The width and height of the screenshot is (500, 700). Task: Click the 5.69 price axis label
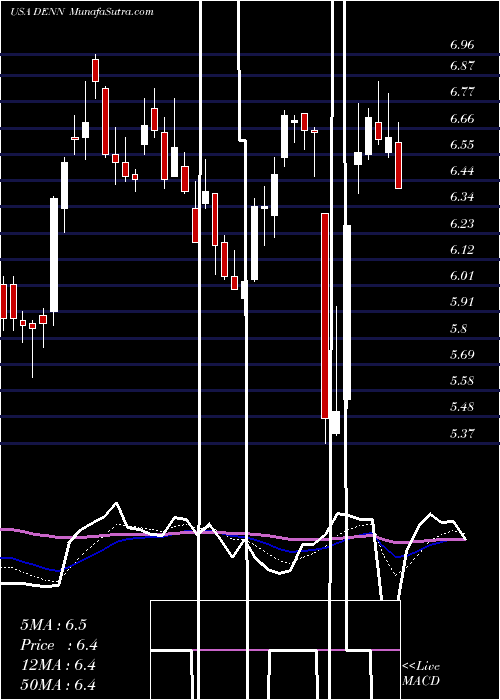click(462, 355)
